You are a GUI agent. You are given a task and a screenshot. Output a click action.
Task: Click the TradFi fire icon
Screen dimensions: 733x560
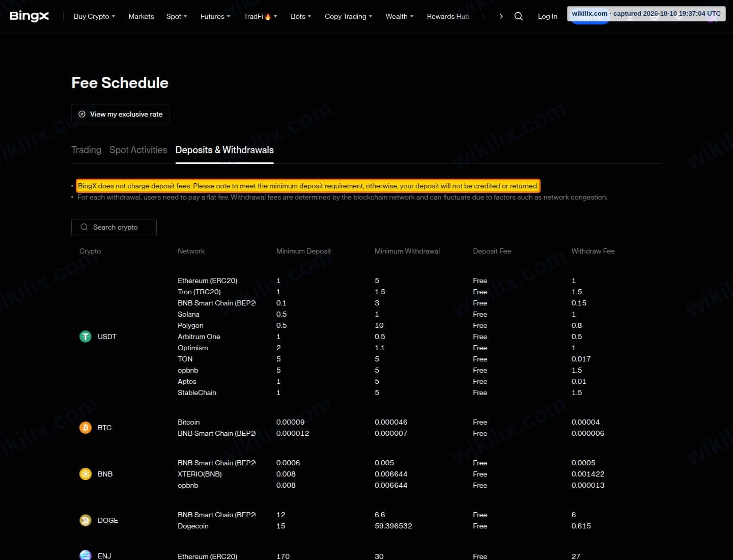pyautogui.click(x=268, y=16)
